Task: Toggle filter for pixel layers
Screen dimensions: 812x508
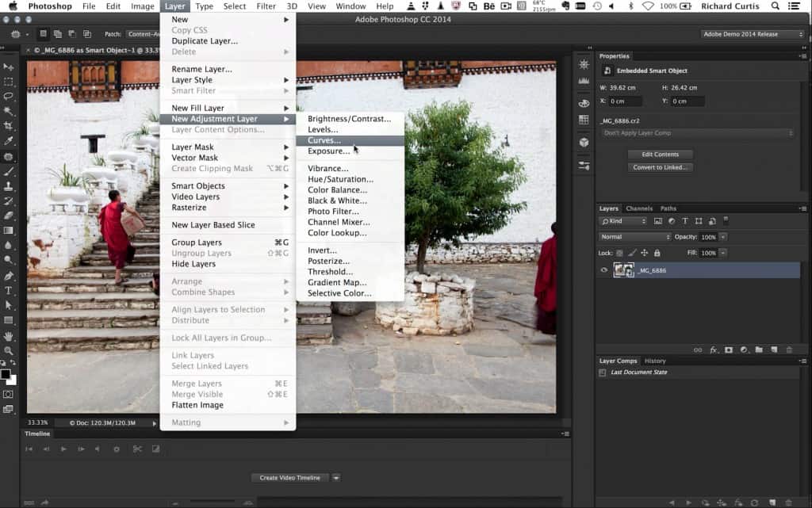Action: click(657, 221)
